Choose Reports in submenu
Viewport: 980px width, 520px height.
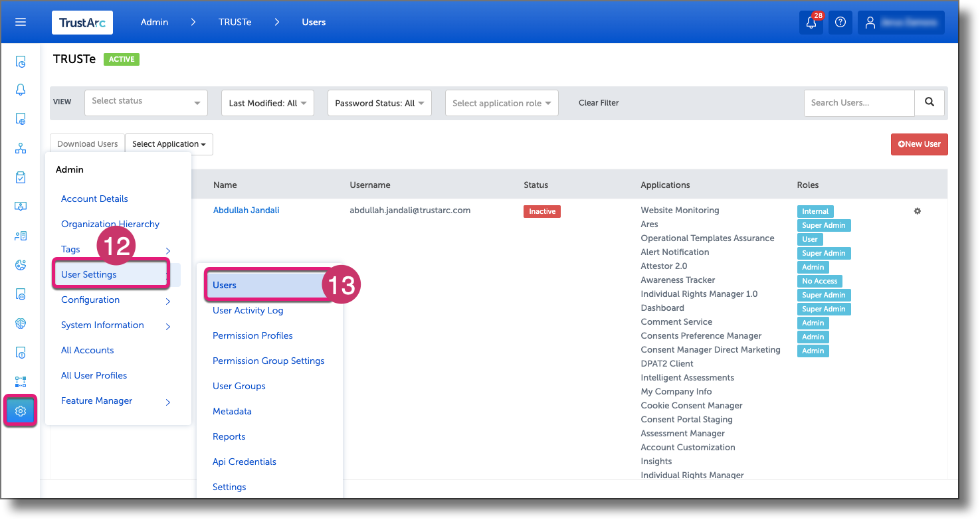[229, 436]
